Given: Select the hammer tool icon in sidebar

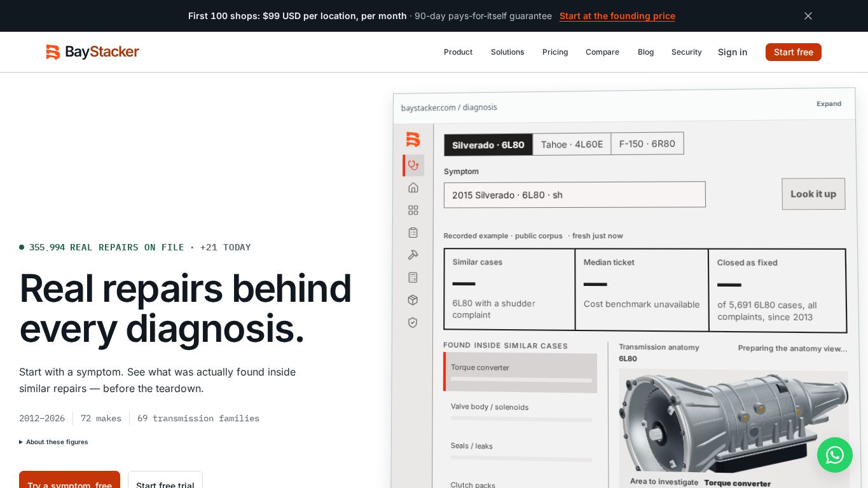Looking at the screenshot, I should point(413,255).
